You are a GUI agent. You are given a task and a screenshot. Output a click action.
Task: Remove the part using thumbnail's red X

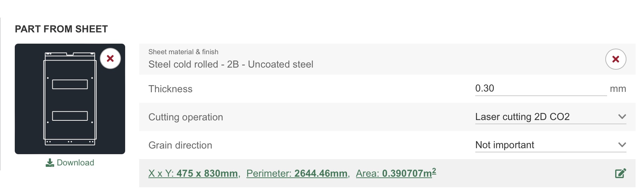point(110,58)
